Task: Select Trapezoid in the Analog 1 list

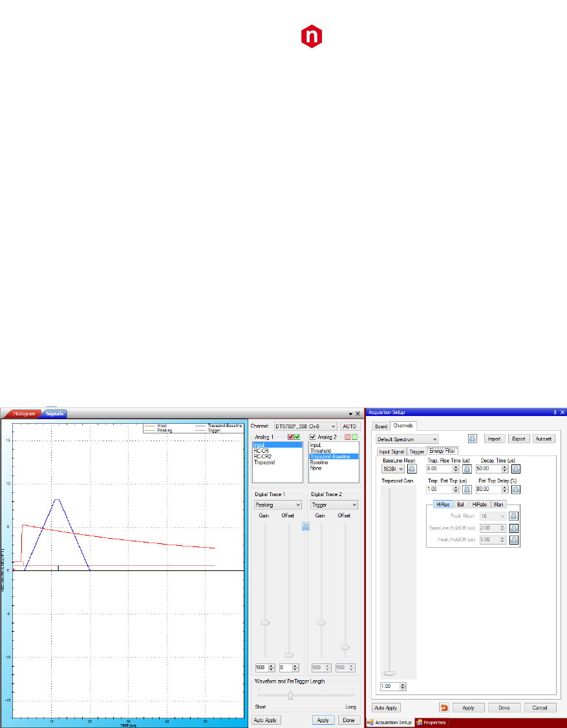Action: coord(264,463)
